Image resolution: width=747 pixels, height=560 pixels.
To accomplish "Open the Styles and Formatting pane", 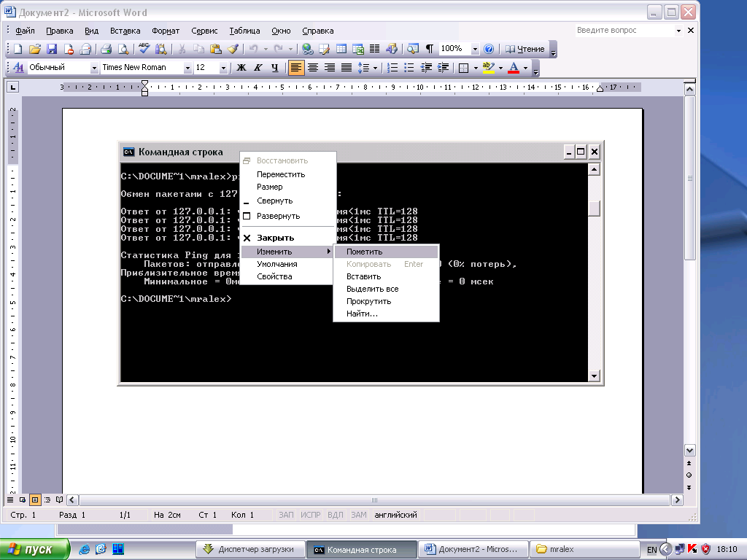I will [18, 68].
